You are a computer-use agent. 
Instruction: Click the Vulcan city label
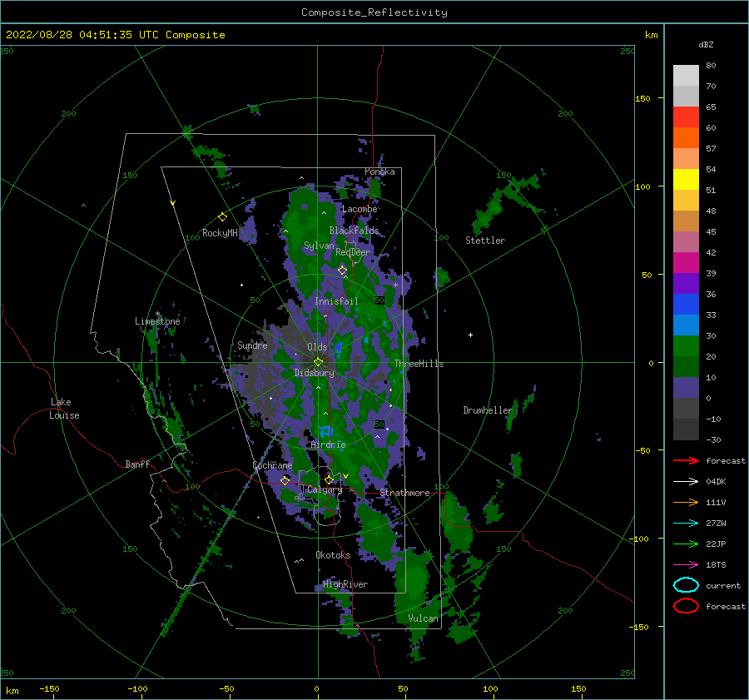tap(424, 618)
